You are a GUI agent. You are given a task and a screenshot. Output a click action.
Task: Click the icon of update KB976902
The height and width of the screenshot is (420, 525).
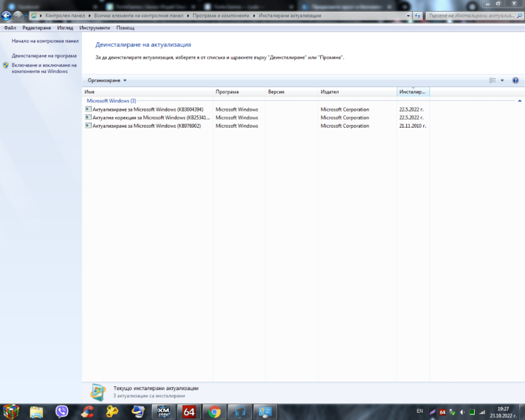88,125
